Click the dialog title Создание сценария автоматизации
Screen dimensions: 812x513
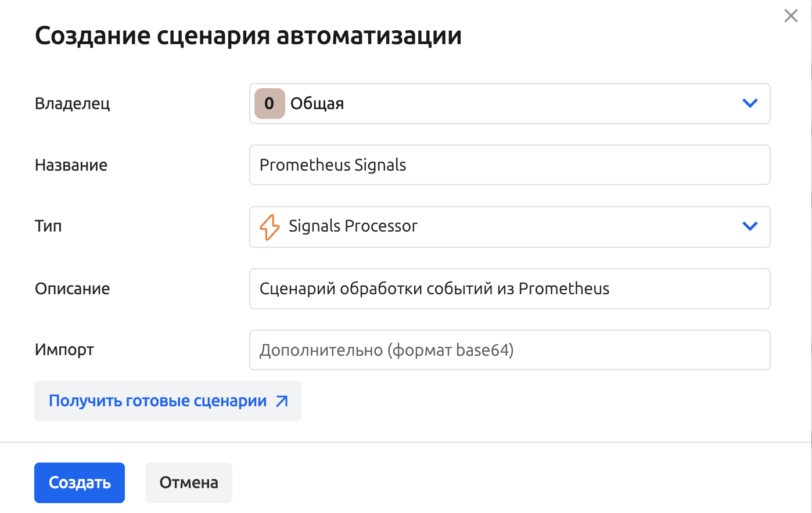[248, 35]
